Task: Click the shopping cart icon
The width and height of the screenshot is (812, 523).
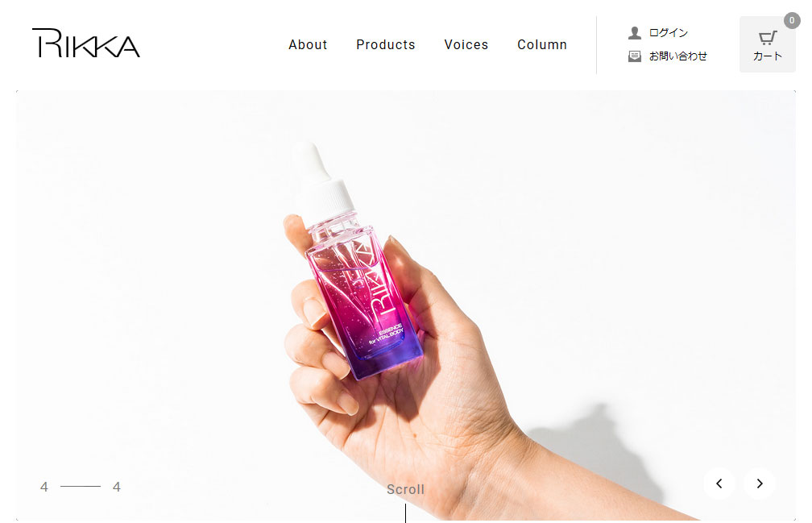Action: point(768,38)
